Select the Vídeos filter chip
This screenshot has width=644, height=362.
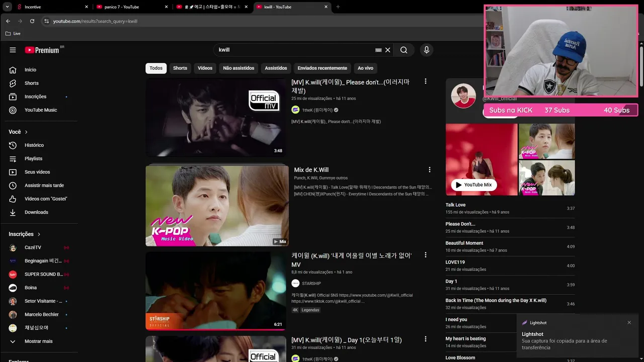pyautogui.click(x=205, y=68)
